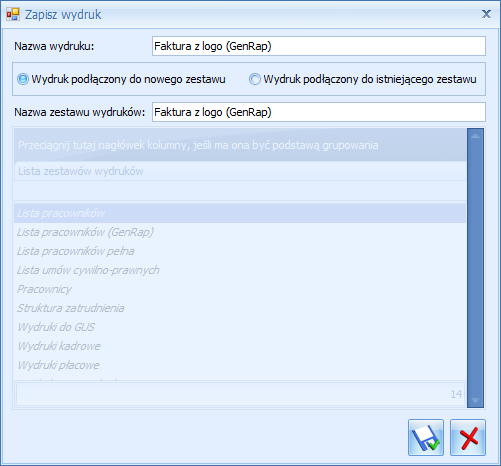Image resolution: width=501 pixels, height=466 pixels.
Task: Click the red X cancel button
Action: tap(468, 437)
